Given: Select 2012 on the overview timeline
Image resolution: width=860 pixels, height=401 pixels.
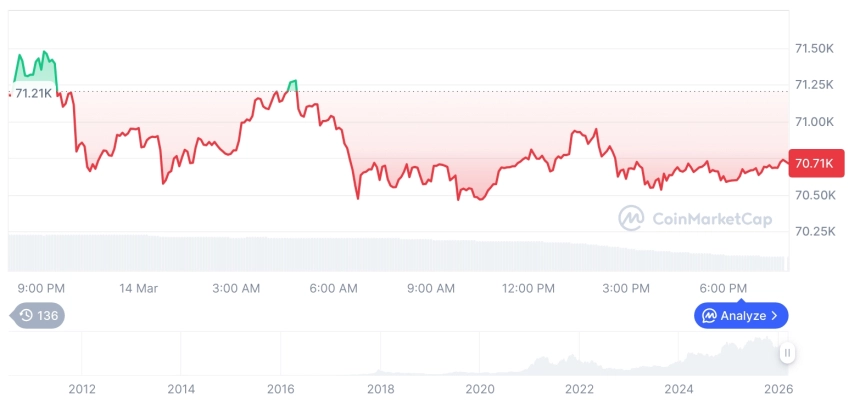Looking at the screenshot, I should click(82, 389).
